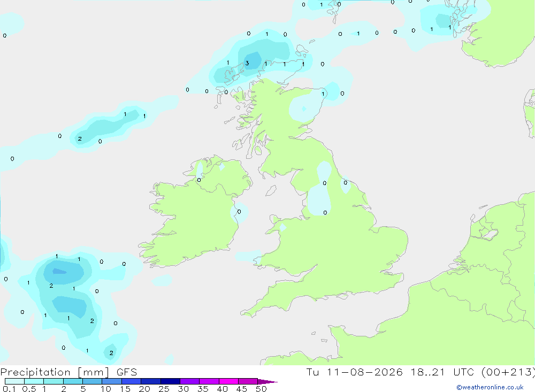Click the '50' legend scale label

(x=261, y=389)
